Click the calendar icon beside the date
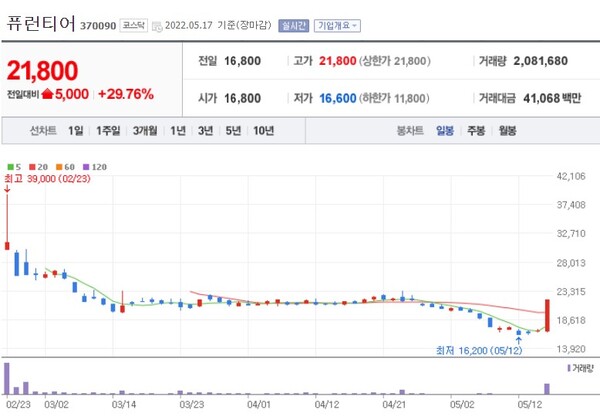The height and width of the screenshot is (420, 600). [x=157, y=26]
